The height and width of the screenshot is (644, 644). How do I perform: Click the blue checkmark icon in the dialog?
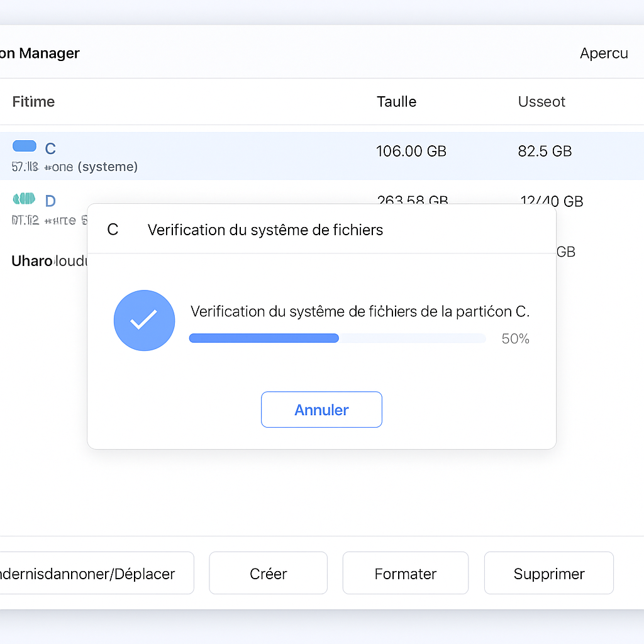click(x=144, y=320)
